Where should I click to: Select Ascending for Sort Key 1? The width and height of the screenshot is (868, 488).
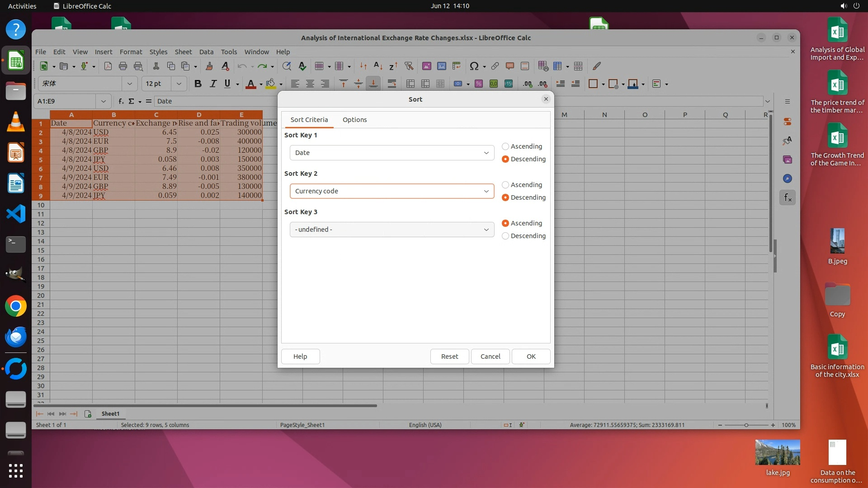505,146
